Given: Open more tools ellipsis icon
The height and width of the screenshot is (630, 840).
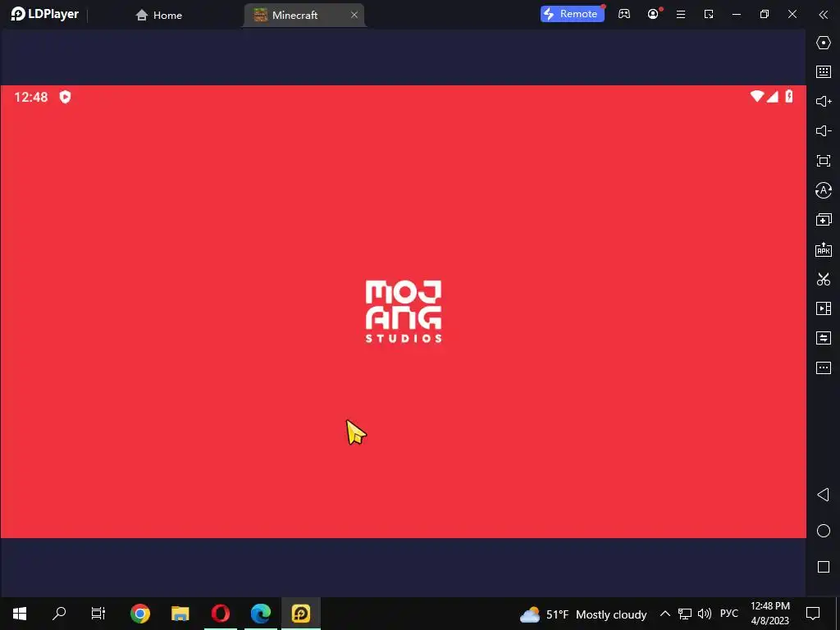Looking at the screenshot, I should pyautogui.click(x=824, y=367).
